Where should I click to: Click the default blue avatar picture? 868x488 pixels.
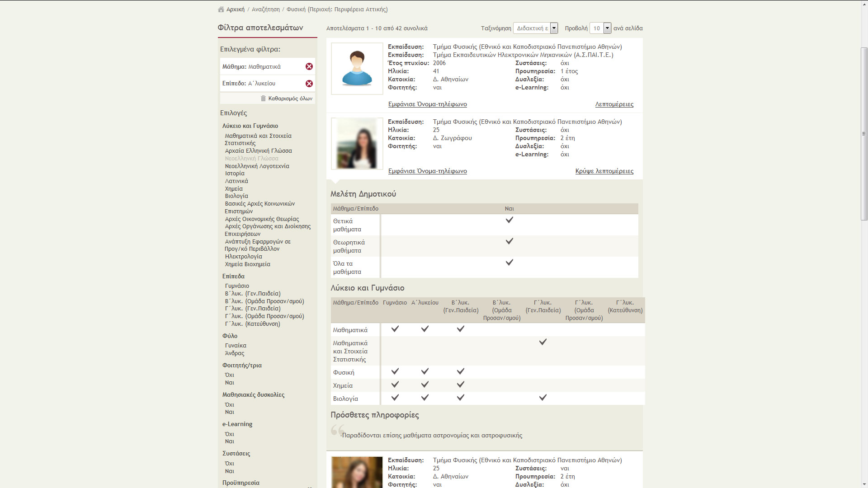point(357,69)
